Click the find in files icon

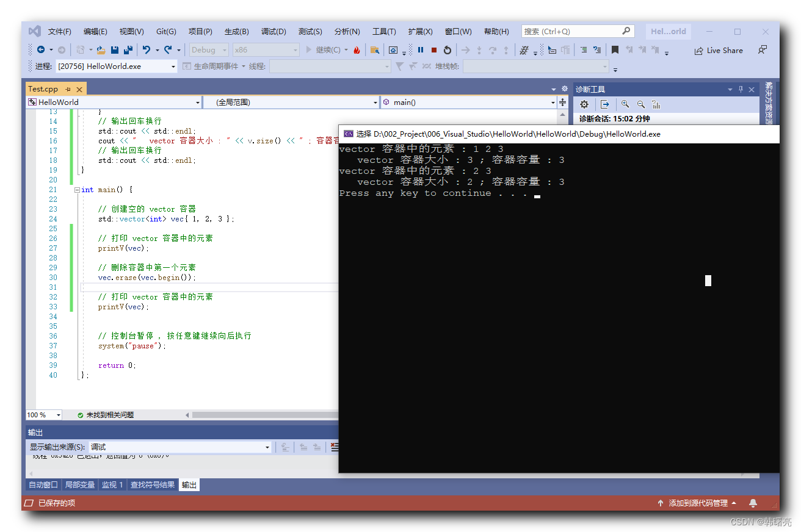coord(375,50)
